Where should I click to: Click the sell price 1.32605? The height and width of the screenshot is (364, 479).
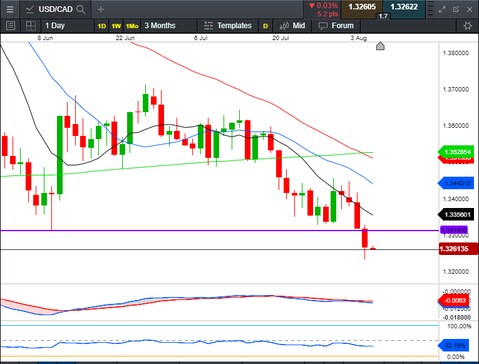click(x=362, y=7)
